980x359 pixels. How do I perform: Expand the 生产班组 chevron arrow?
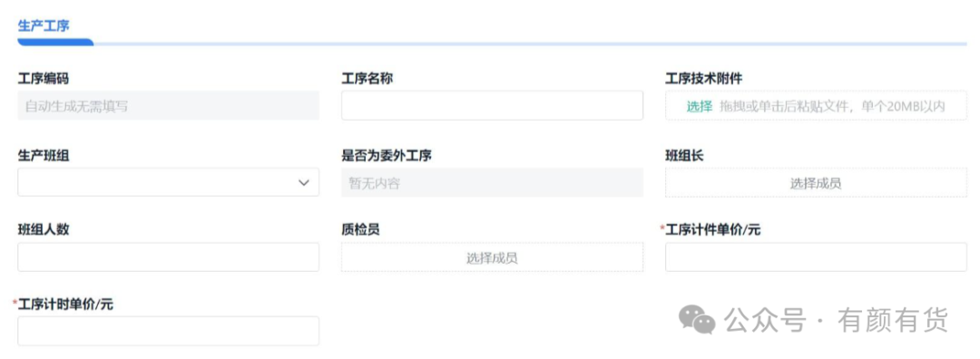tap(304, 183)
